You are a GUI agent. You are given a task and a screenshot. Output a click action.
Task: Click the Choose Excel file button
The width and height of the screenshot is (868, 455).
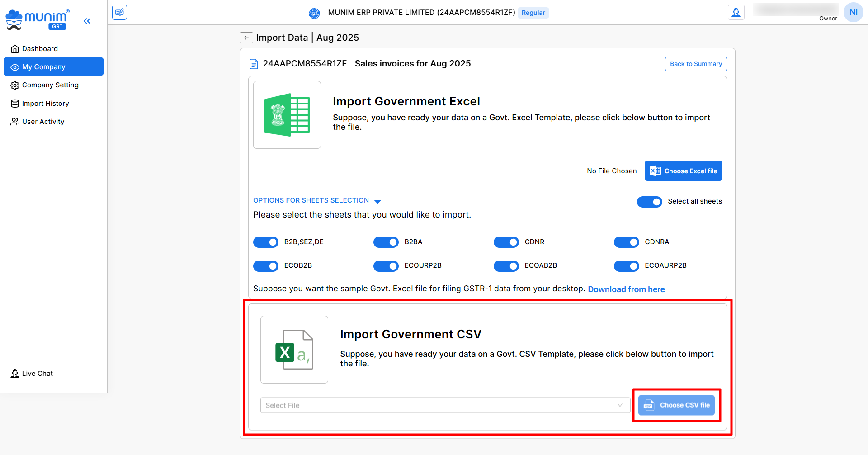[683, 171]
